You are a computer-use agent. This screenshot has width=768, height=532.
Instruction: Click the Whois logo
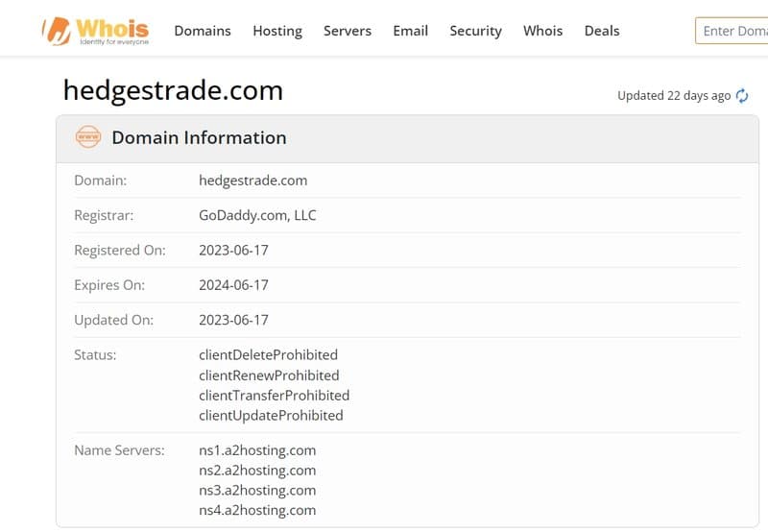[x=95, y=31]
